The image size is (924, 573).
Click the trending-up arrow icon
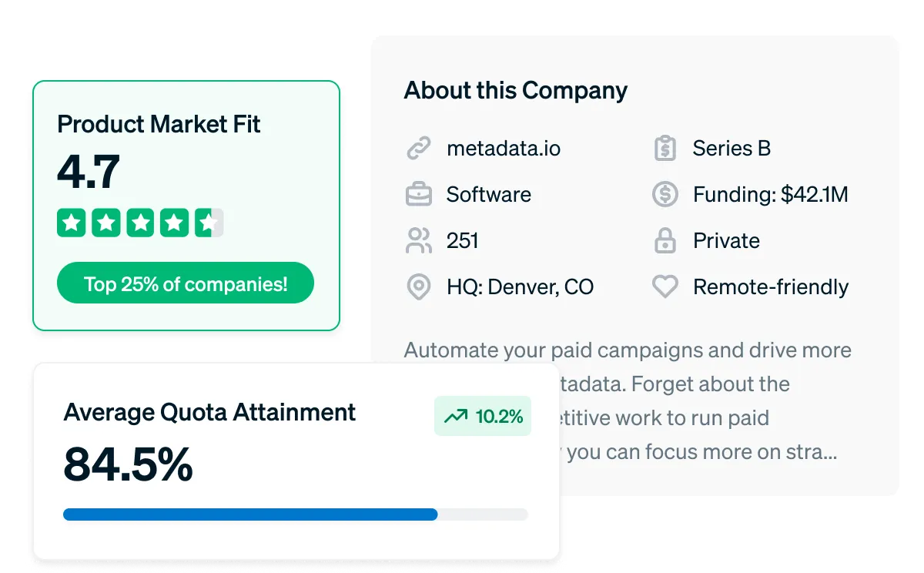tap(455, 417)
